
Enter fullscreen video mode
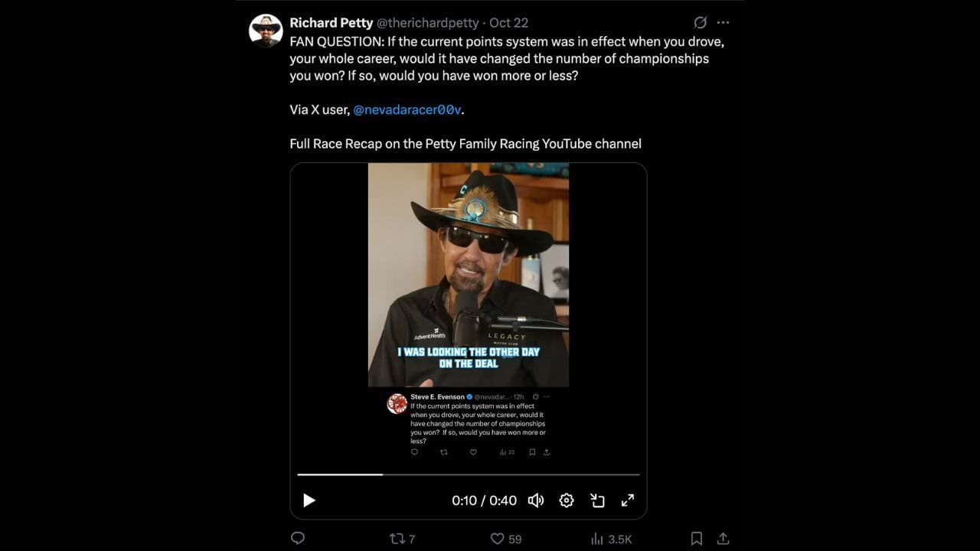(x=627, y=500)
